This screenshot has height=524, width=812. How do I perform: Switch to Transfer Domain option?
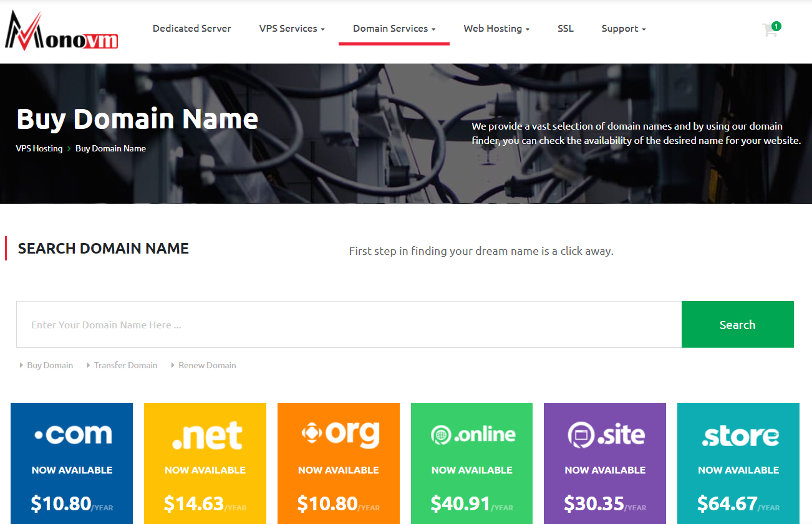(x=125, y=365)
